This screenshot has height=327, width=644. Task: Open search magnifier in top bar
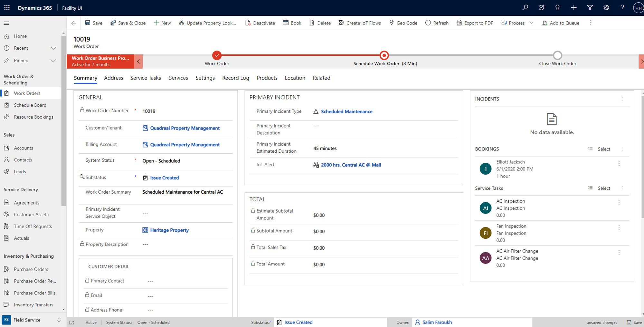click(525, 7)
